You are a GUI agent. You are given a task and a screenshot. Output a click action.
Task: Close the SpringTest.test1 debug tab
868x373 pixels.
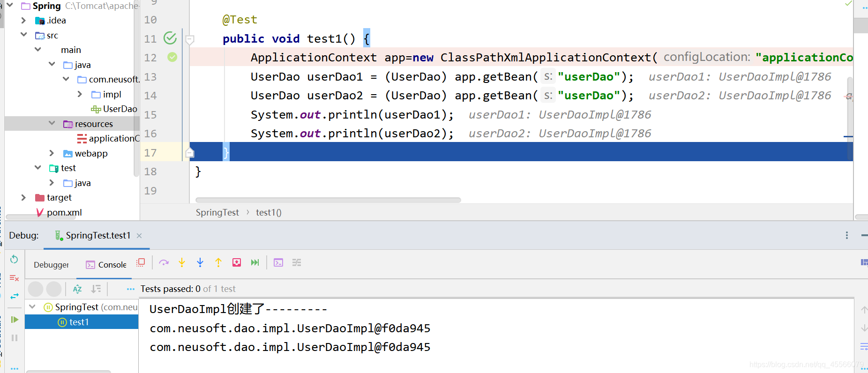click(x=139, y=236)
